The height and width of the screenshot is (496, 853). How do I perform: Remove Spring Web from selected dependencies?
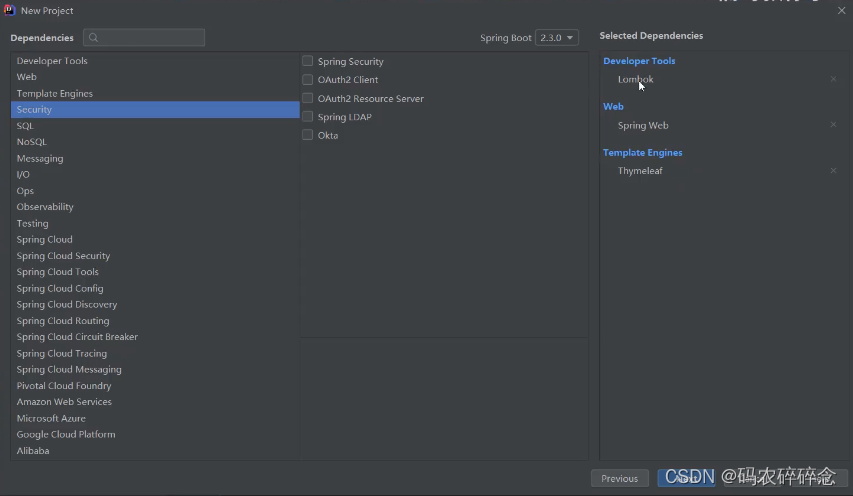coord(833,125)
